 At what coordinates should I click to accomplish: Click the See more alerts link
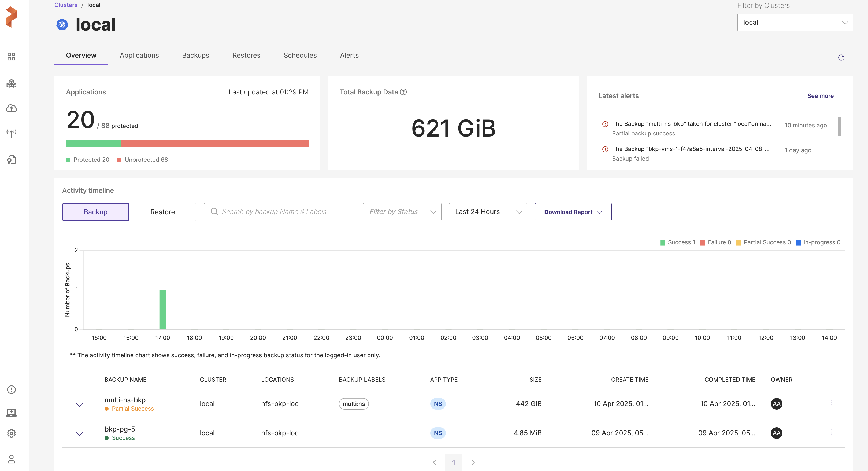(x=820, y=96)
